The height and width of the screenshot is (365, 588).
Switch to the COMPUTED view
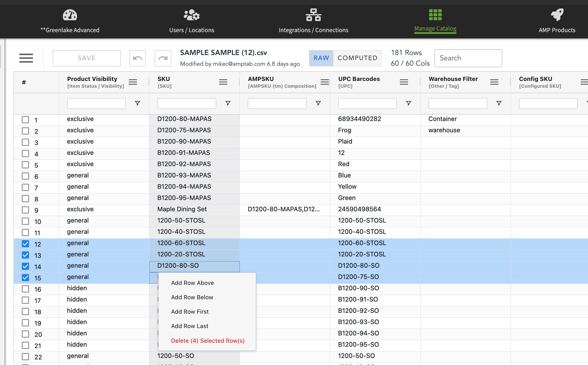click(x=357, y=58)
